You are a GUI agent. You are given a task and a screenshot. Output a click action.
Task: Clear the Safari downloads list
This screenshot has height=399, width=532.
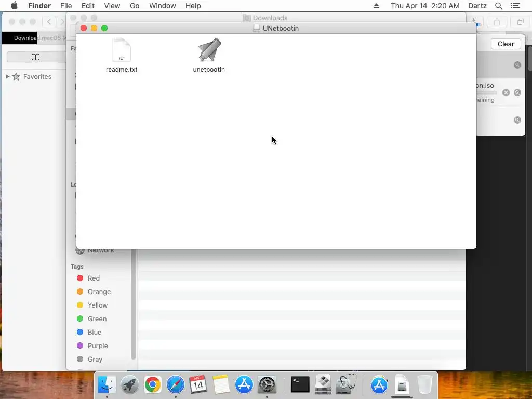pyautogui.click(x=506, y=44)
